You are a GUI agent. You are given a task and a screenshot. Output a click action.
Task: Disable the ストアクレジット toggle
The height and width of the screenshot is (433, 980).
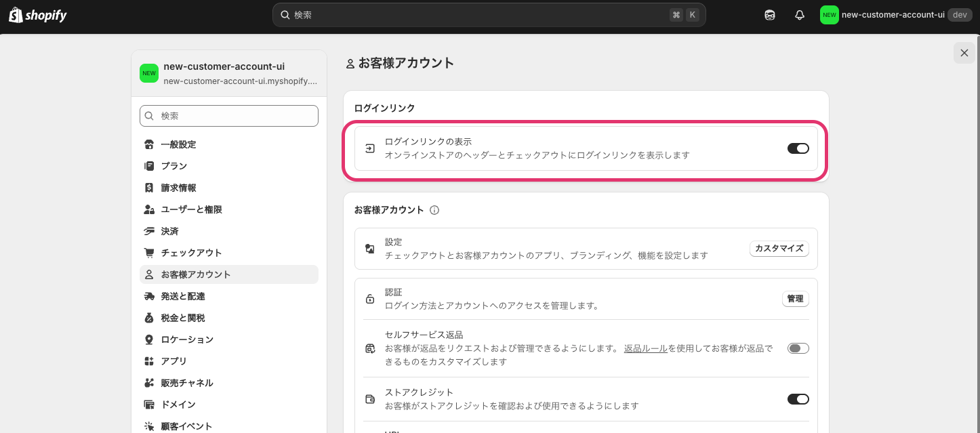pyautogui.click(x=798, y=399)
